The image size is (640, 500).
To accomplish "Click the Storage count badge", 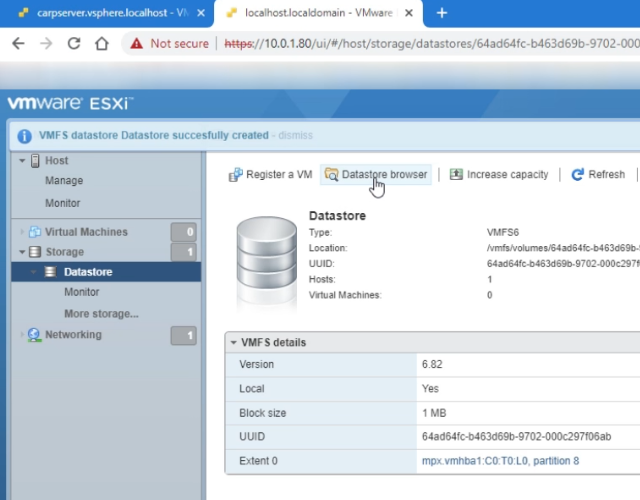I will click(x=184, y=252).
